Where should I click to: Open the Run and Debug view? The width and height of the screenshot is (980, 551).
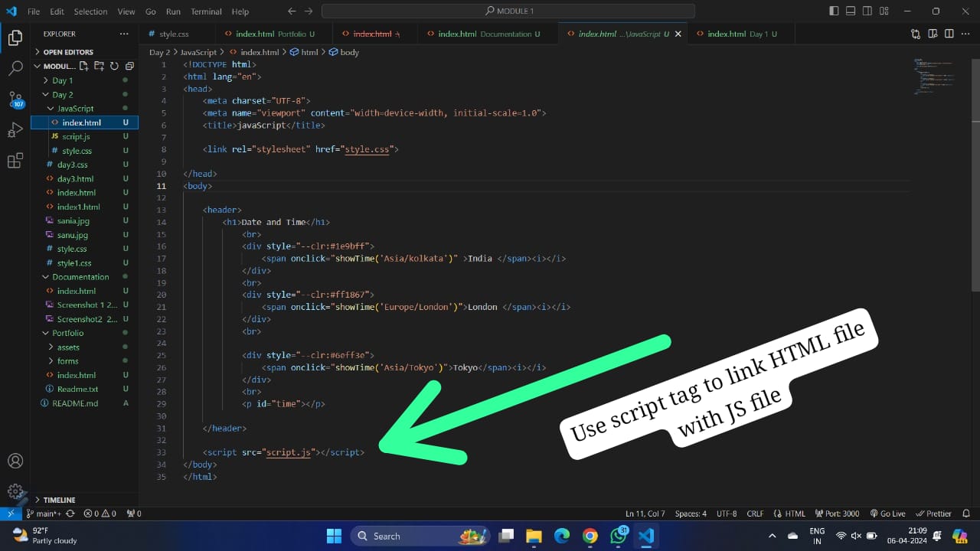15,130
